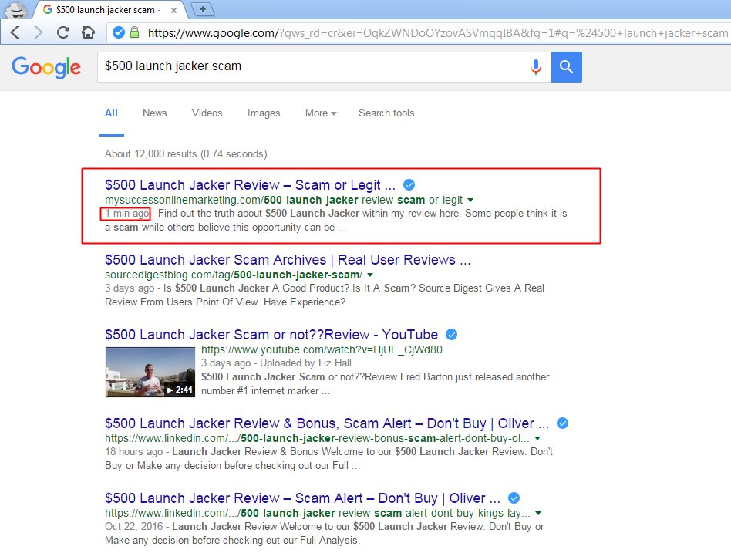
Task: Switch to the Videos tab
Action: click(207, 113)
